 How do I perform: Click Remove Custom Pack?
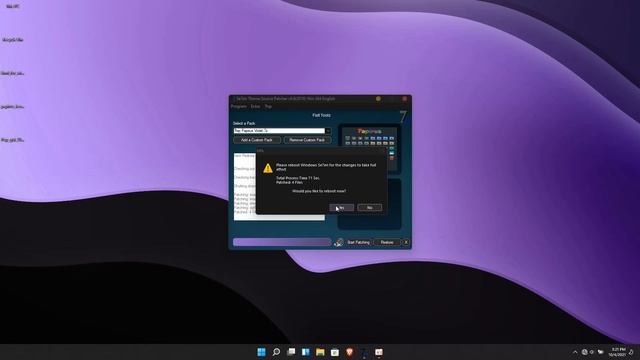[x=307, y=140]
